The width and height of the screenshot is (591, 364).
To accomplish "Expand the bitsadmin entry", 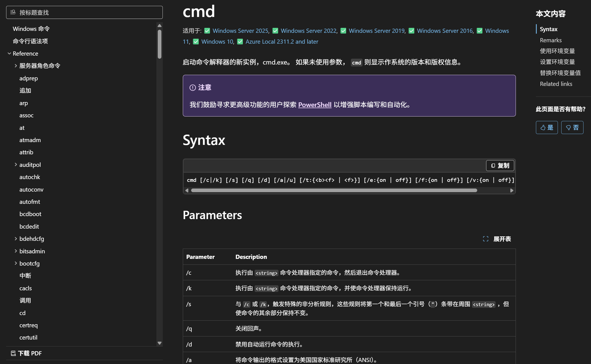I will click(x=16, y=251).
